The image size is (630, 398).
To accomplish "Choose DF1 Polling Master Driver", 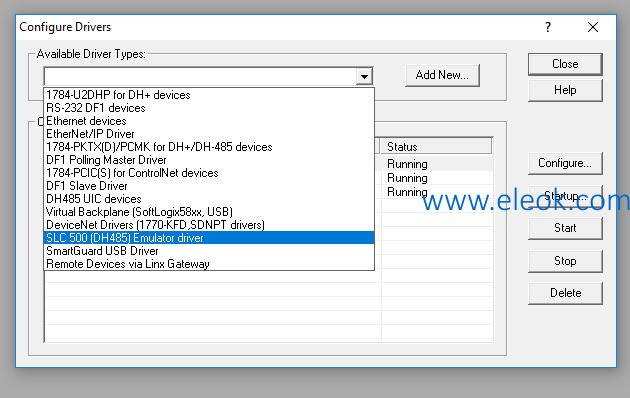I will pyautogui.click(x=209, y=160).
